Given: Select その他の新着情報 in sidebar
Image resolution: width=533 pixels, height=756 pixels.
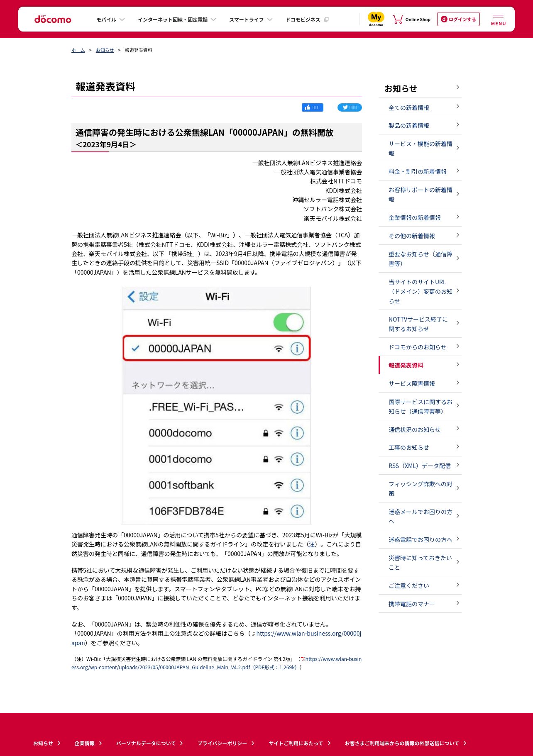Looking at the screenshot, I should pos(420,236).
